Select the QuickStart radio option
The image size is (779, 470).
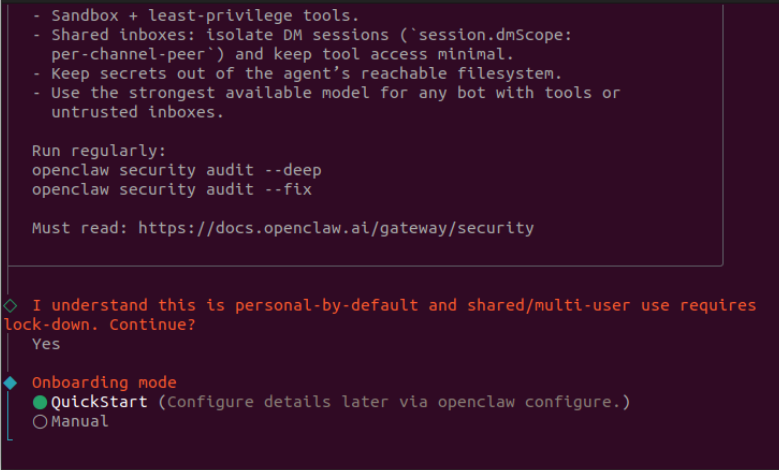pyautogui.click(x=99, y=402)
